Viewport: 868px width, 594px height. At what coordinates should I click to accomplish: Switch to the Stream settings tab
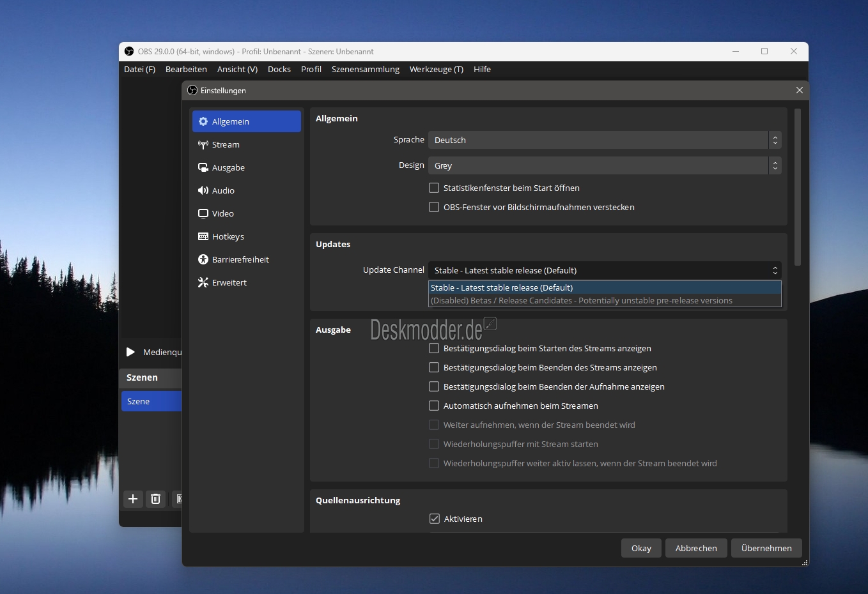[x=247, y=144]
